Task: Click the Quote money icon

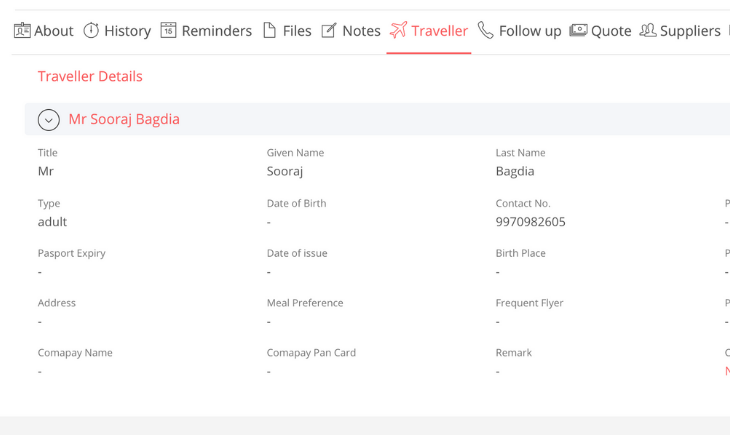Action: point(578,30)
